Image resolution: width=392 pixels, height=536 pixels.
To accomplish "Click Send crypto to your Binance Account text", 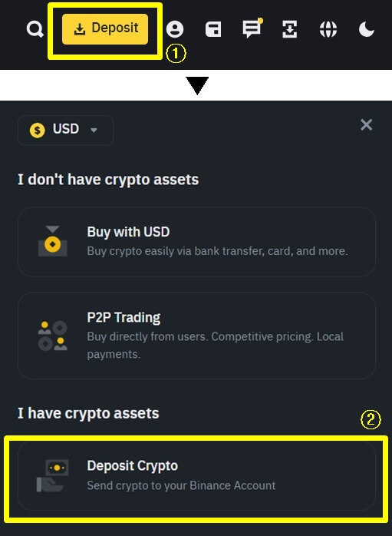I will (x=181, y=486).
